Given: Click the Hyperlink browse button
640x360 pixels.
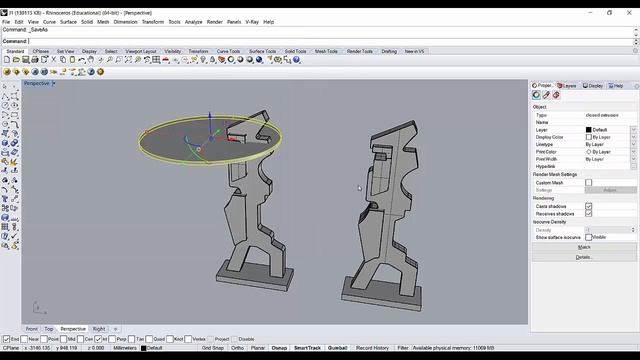Looking at the screenshot, I should (633, 167).
